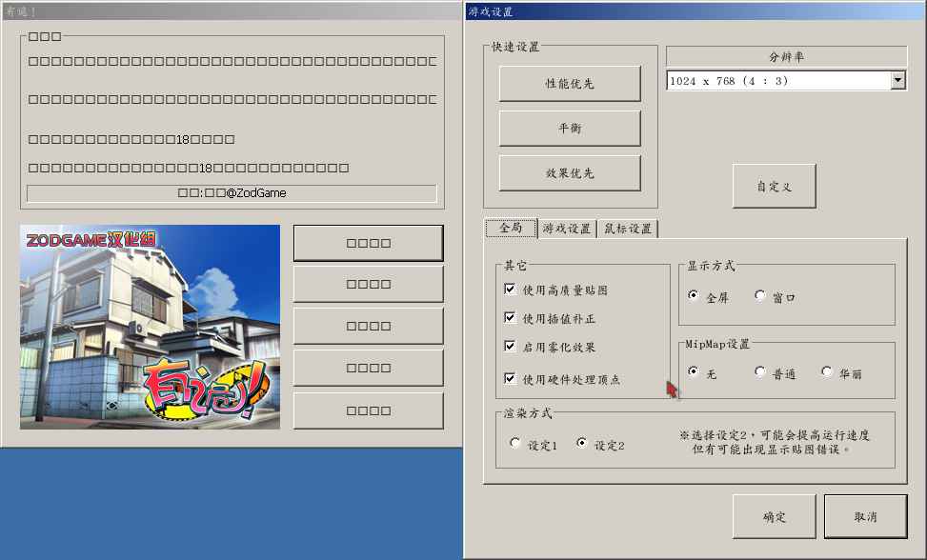Image resolution: width=927 pixels, height=560 pixels.
Task: Toggle the 使用硬件处理顶点 checkbox
Action: tap(510, 378)
